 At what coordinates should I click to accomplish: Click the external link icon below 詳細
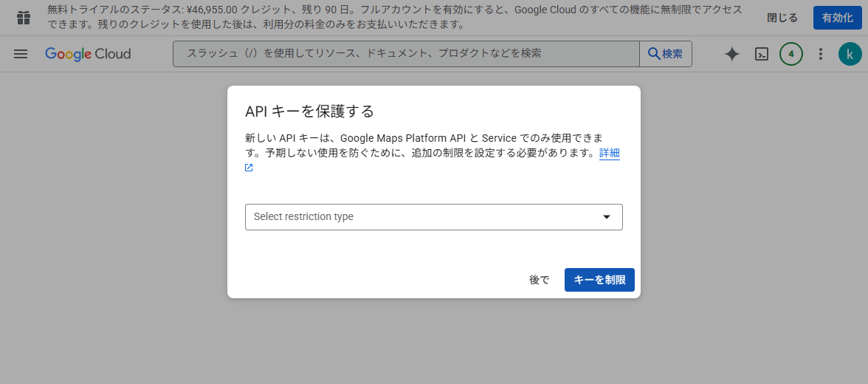pyautogui.click(x=249, y=168)
